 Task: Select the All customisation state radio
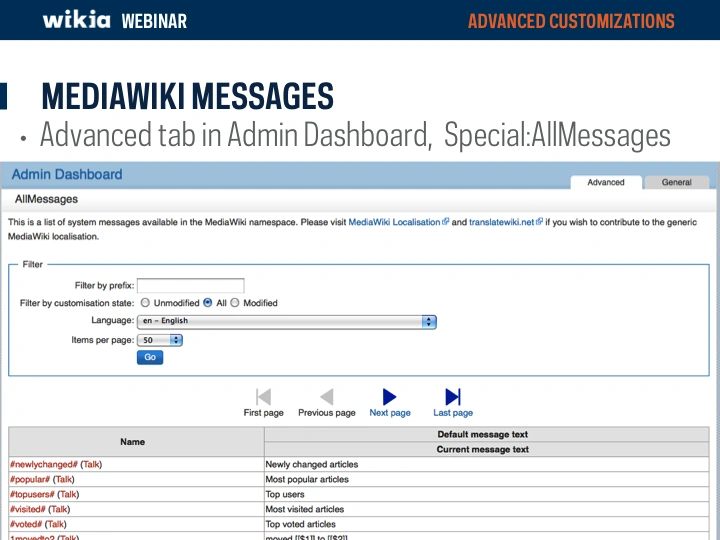[208, 303]
